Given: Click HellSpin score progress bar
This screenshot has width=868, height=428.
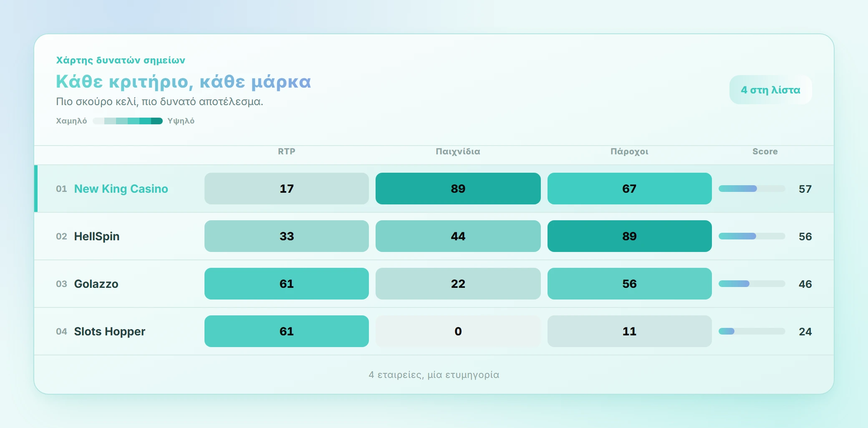Looking at the screenshot, I should (x=752, y=236).
